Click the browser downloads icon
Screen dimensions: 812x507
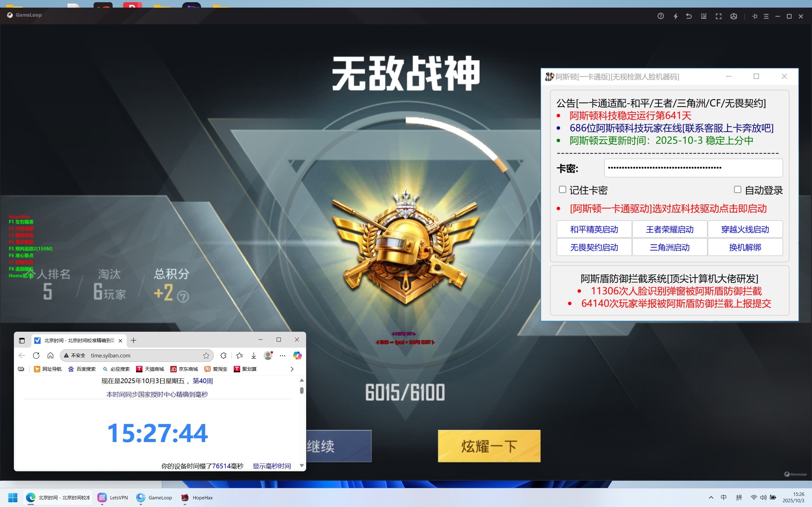tap(254, 356)
